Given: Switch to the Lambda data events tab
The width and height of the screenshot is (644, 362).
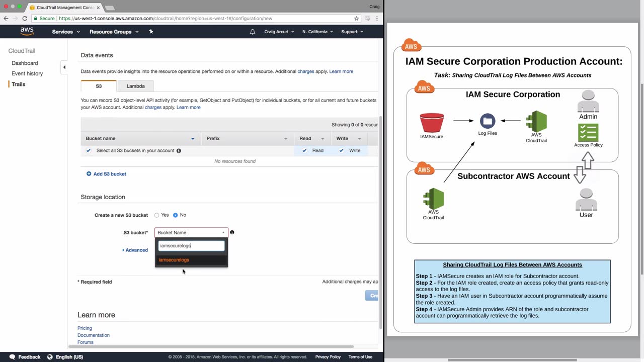Looking at the screenshot, I should [x=135, y=86].
